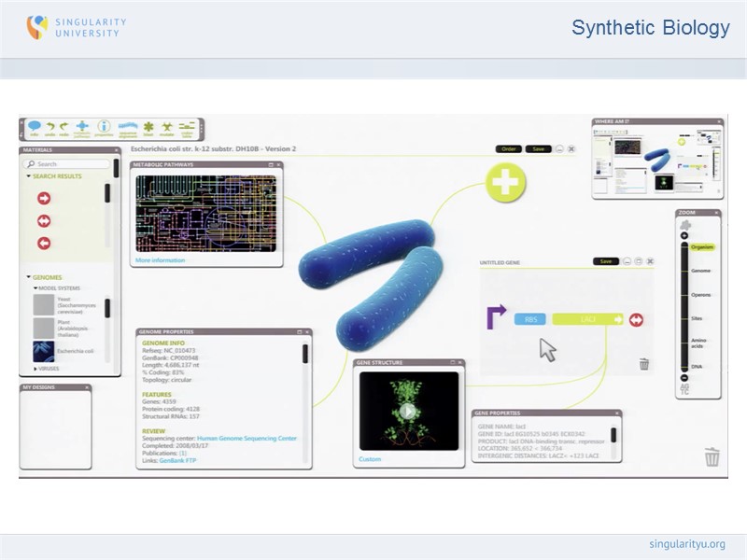Click the Info speech-bubble icon
The width and height of the screenshot is (747, 560).
[34, 128]
